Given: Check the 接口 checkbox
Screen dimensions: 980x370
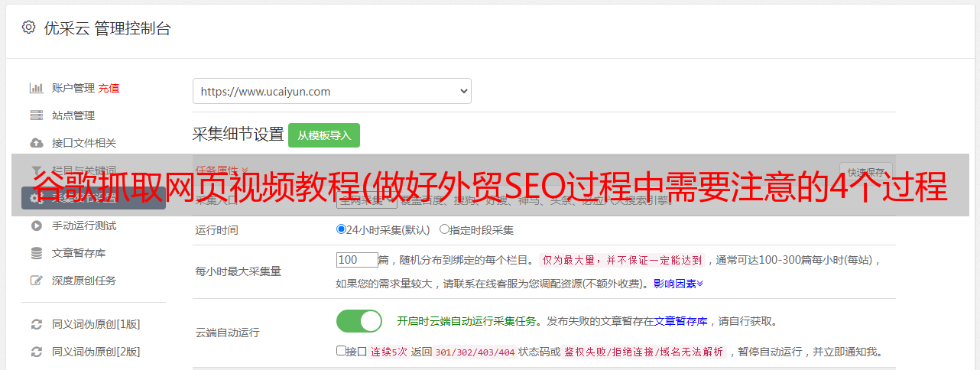Looking at the screenshot, I should (x=341, y=351).
